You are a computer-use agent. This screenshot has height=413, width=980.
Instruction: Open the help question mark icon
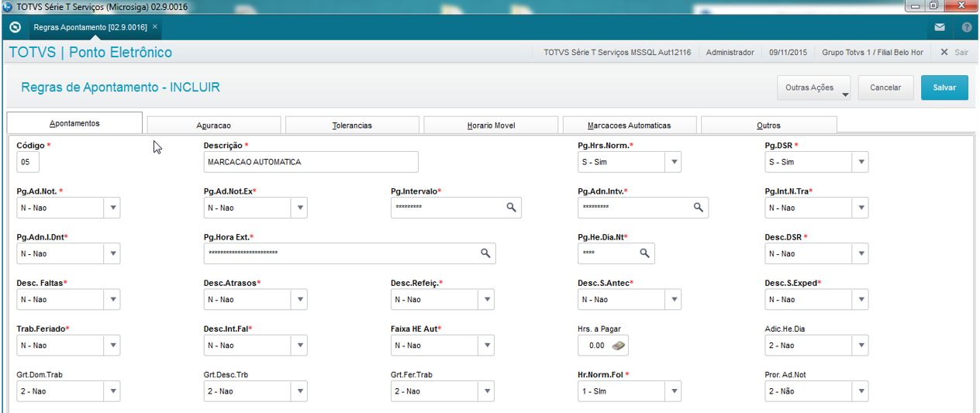(966, 27)
